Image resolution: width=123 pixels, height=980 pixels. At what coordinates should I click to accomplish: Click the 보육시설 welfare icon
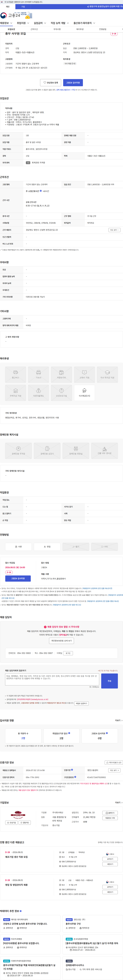point(61,393)
